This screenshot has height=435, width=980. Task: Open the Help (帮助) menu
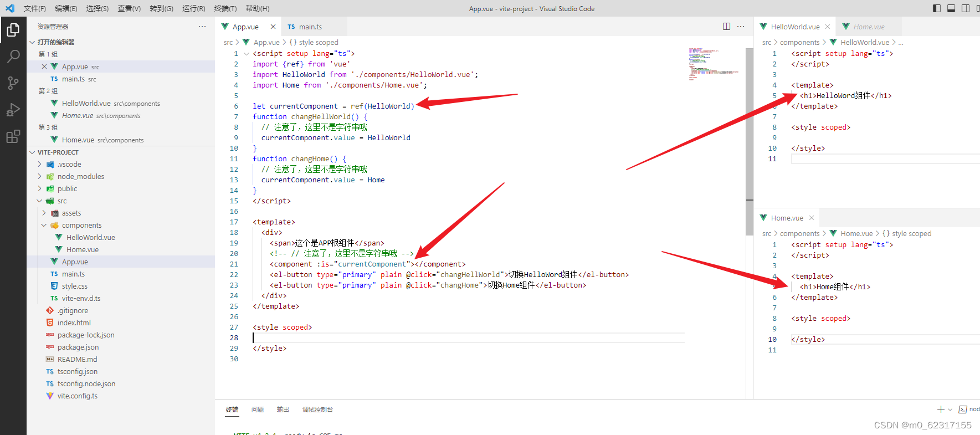[x=258, y=8]
